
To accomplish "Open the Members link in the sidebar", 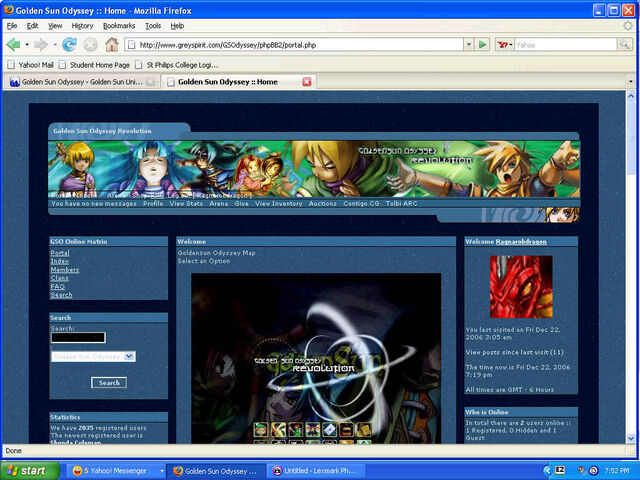I will click(64, 269).
